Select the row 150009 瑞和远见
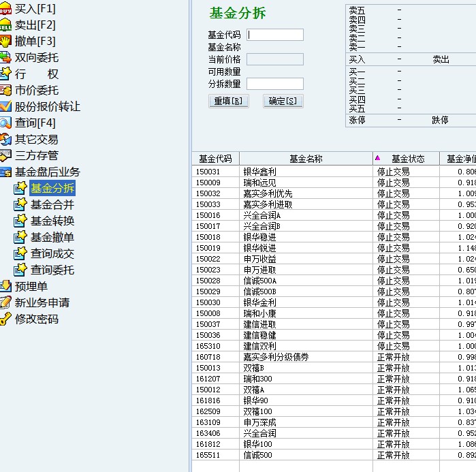This screenshot has height=472, width=476. [334, 183]
